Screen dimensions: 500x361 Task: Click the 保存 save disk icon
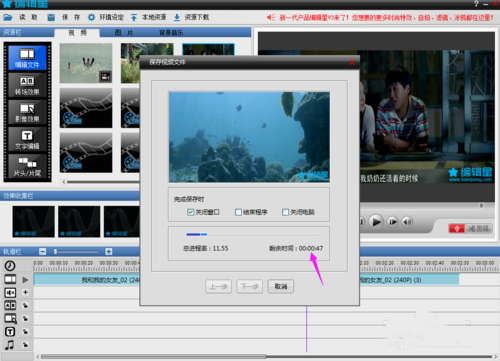pos(51,17)
